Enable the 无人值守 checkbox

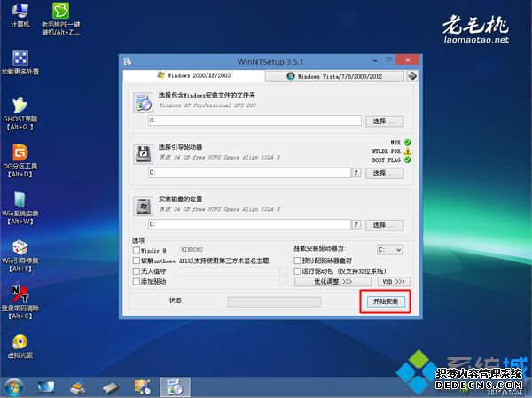[x=137, y=271]
